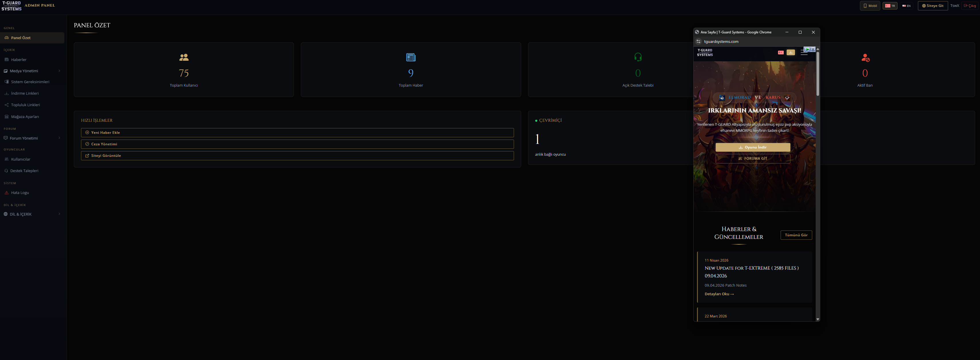980x360 pixels.
Task: Open Topluluk Linkleri page
Action: pos(32,105)
